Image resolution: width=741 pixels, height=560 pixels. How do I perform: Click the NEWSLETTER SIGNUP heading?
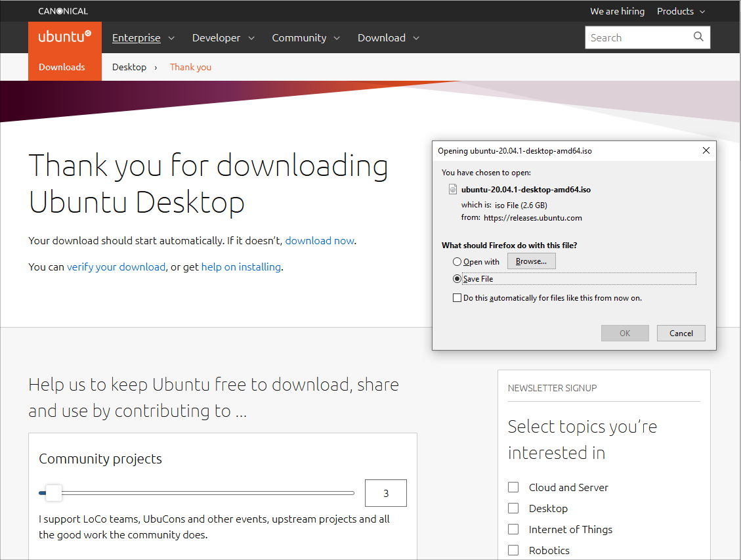(x=552, y=388)
